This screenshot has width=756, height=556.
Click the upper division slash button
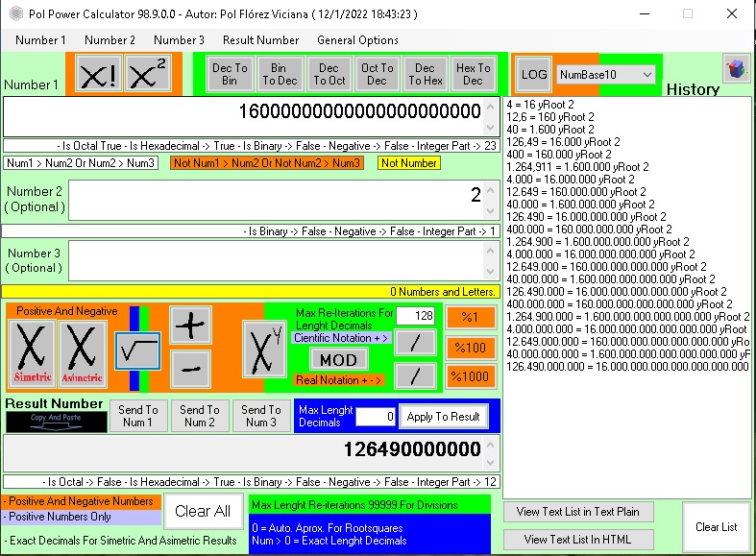(x=415, y=343)
